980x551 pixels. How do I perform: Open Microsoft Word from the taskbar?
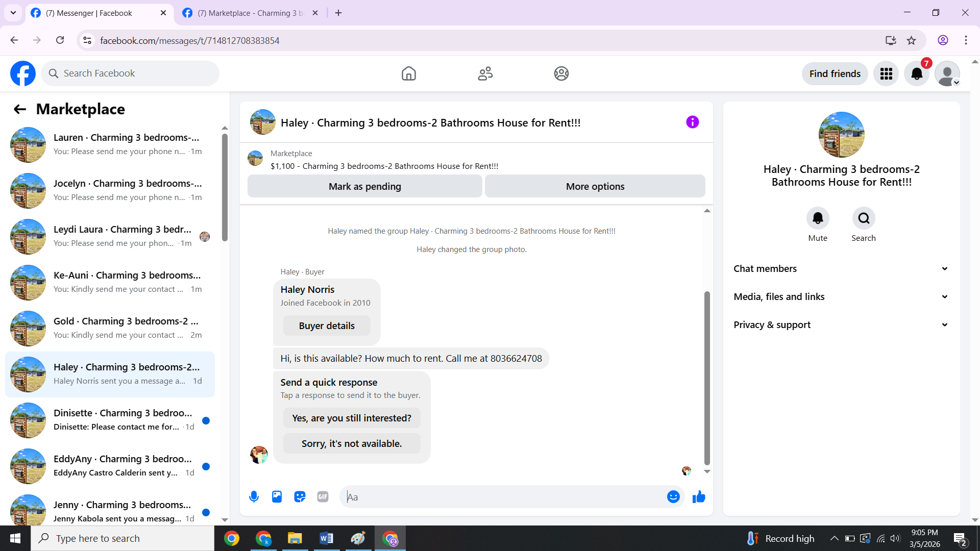(x=326, y=538)
